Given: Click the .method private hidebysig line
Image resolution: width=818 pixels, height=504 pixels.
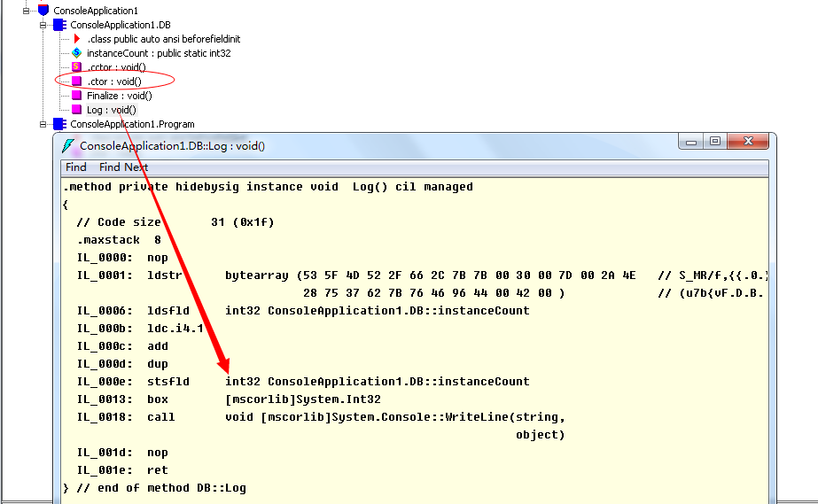Looking at the screenshot, I should [x=269, y=187].
